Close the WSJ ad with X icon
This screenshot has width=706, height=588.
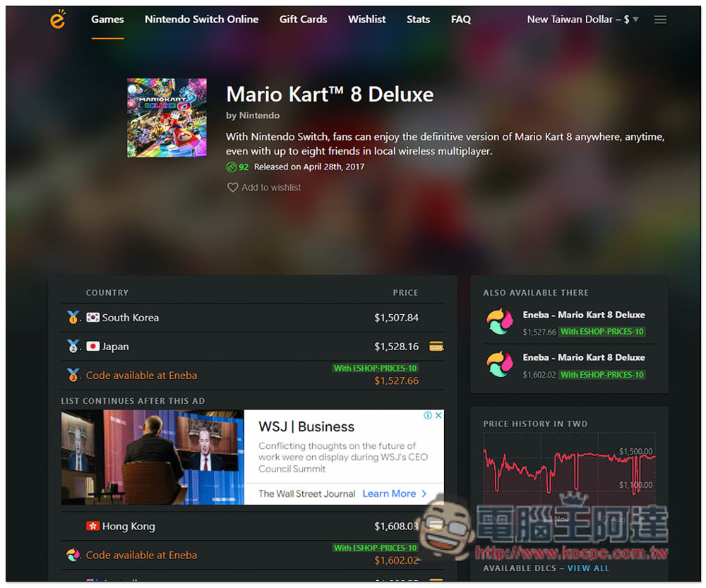click(438, 415)
